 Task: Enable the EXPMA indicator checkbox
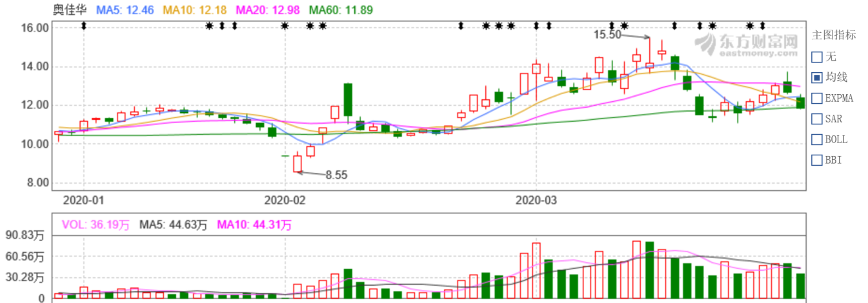[816, 98]
